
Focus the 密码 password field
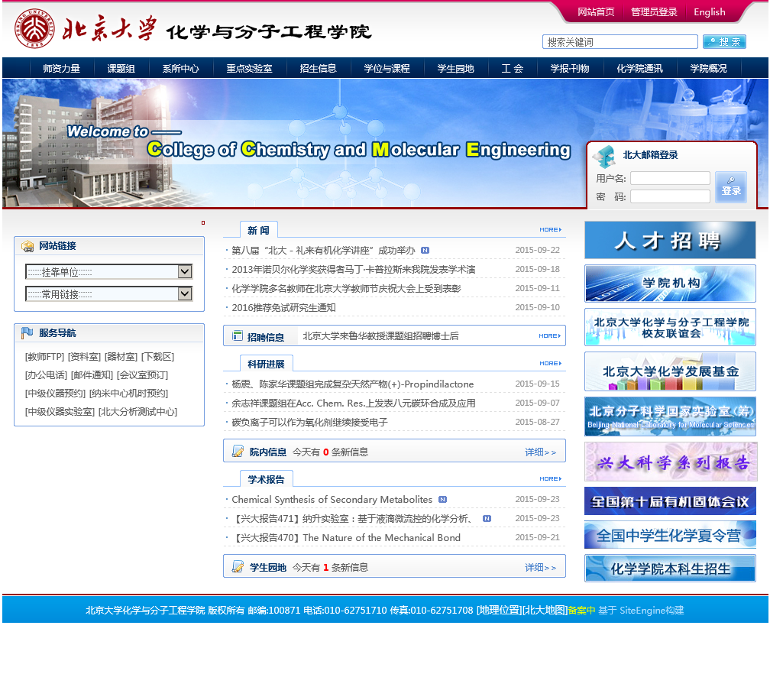click(x=671, y=196)
